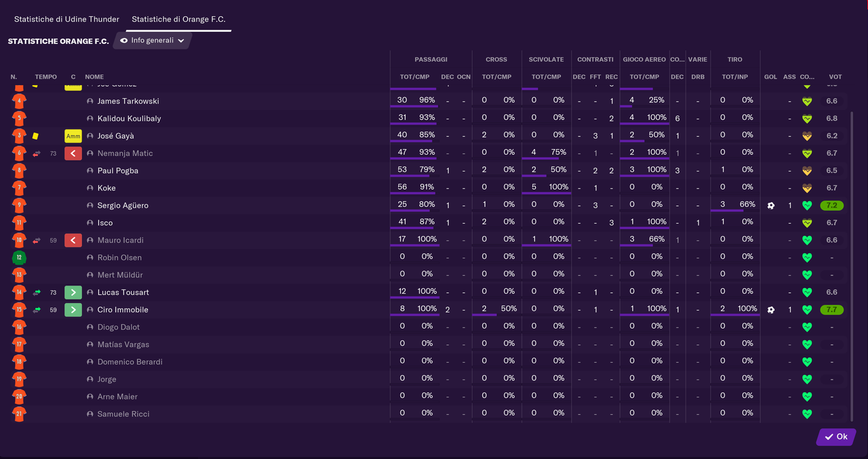
Task: Click the Amm booking badge for José Gayà
Action: coord(73,136)
